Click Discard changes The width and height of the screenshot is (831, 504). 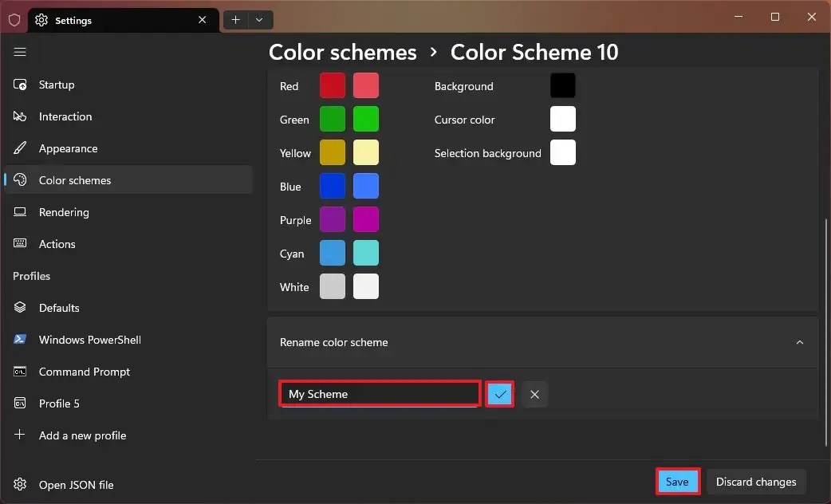pos(756,482)
